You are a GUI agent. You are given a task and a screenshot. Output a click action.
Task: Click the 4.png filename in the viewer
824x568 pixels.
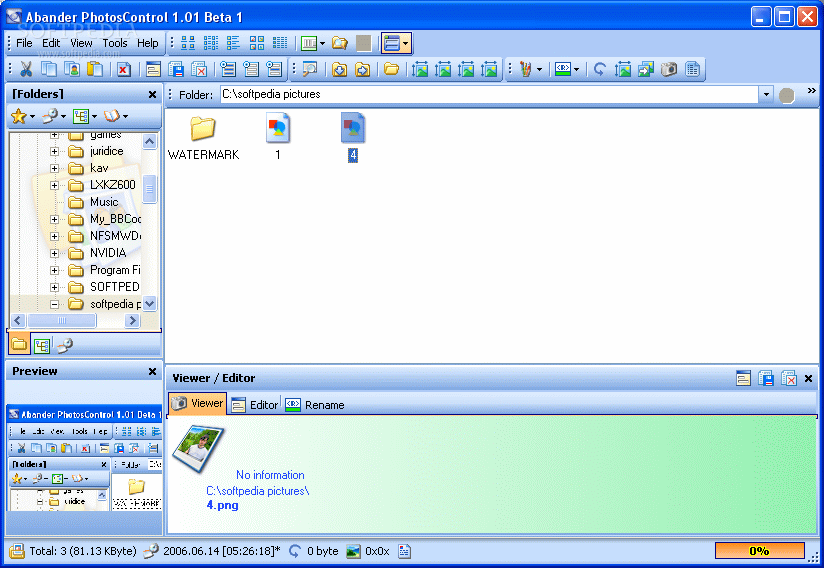pos(222,505)
